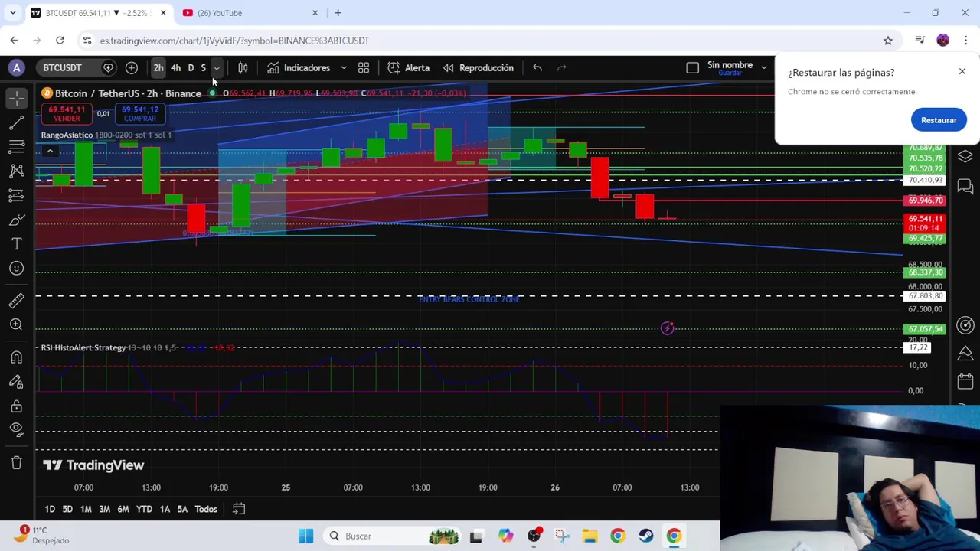The width and height of the screenshot is (980, 551).
Task: Toggle stay in drawing mode pencil-lock
Action: point(16,381)
